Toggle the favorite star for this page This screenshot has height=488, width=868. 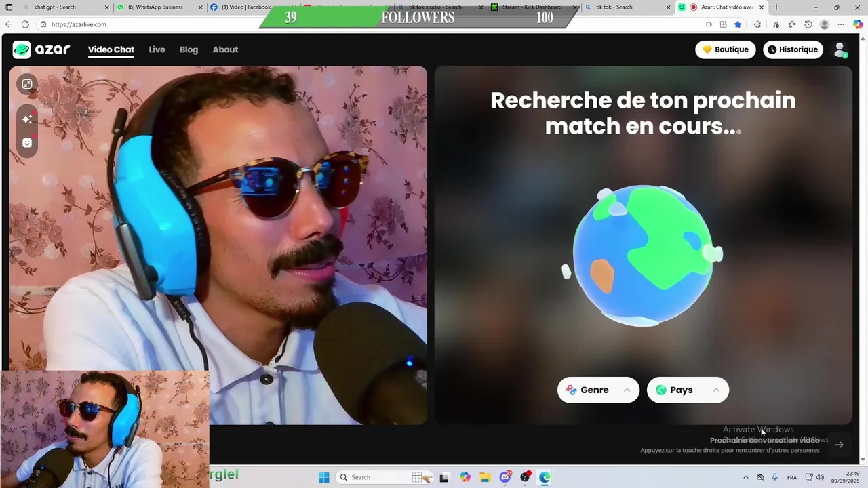(x=738, y=24)
